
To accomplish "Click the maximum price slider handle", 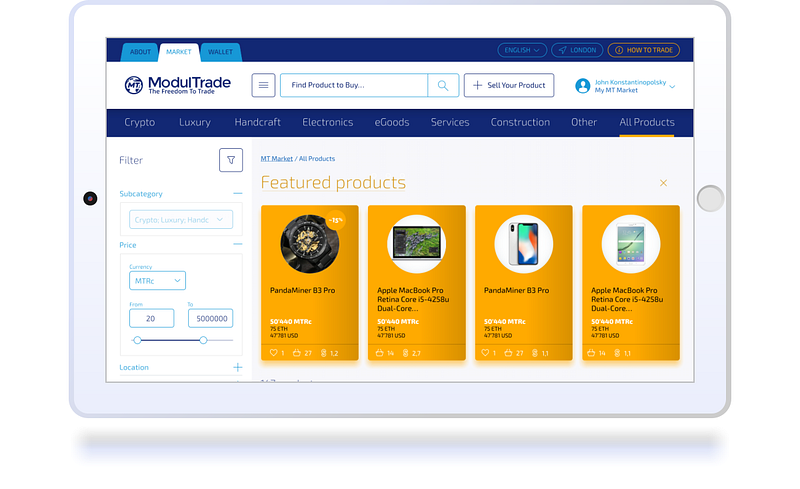I will [203, 340].
